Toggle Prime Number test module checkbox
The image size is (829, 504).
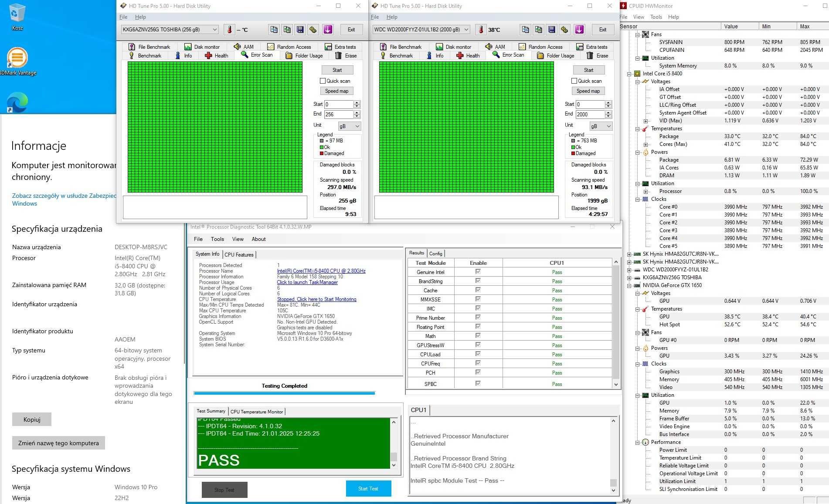pyautogui.click(x=478, y=317)
